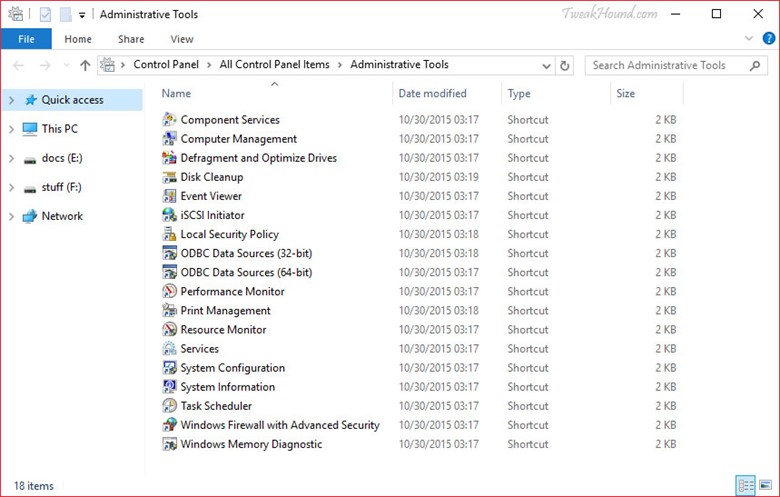
Task: Sort by the Date modified column header
Action: 432,93
